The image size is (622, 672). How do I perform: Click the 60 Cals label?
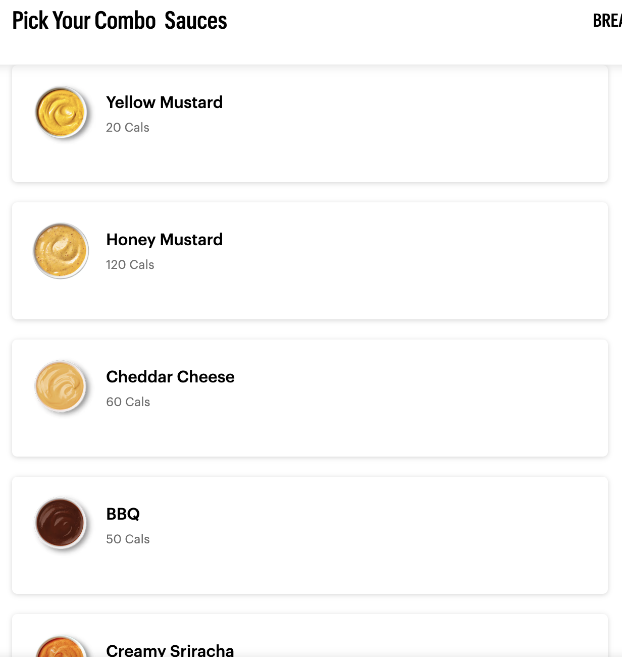(128, 402)
